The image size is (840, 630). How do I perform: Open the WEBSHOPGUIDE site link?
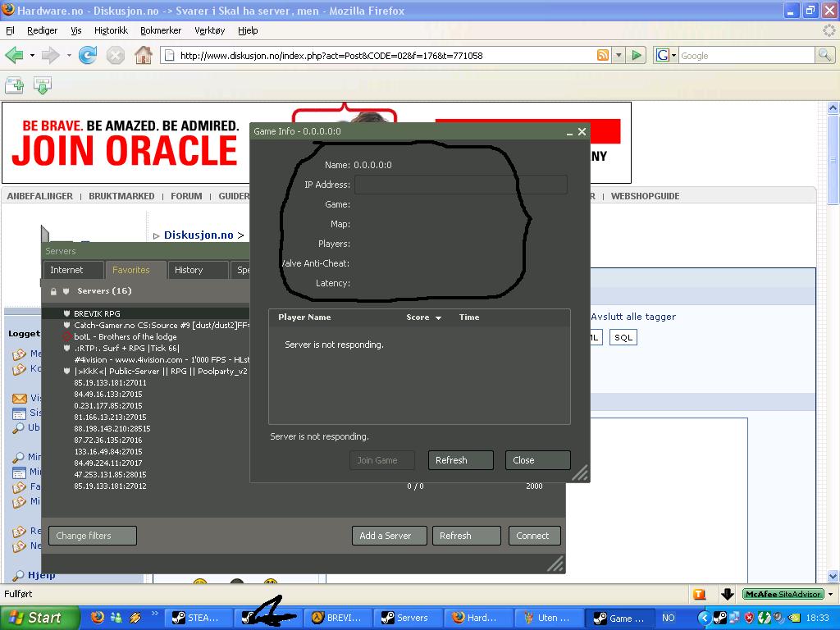[x=645, y=196]
